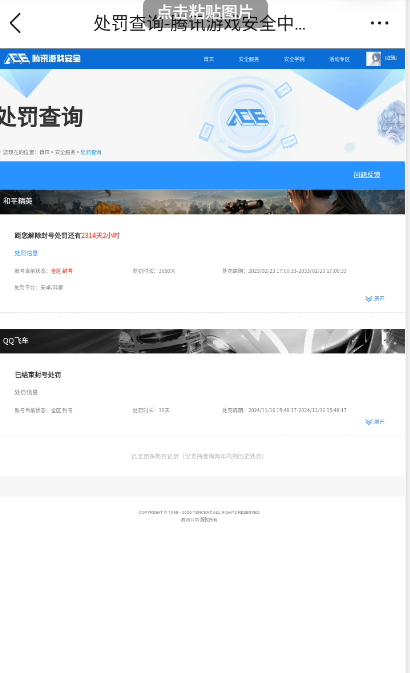Click 处罚查询 in the breadcrumb
This screenshot has height=673, width=410.
pyautogui.click(x=91, y=152)
